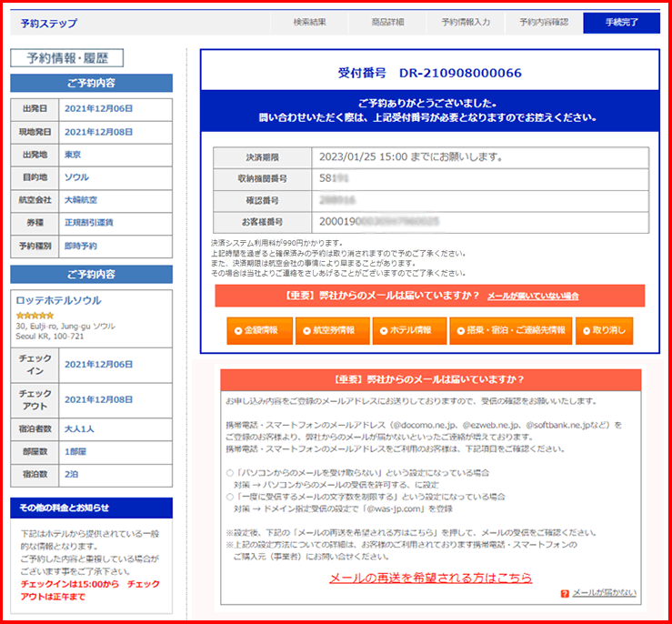This screenshot has height=624, width=672.
Task: Click the circle icon on ホテル情報 button
Action: click(382, 330)
